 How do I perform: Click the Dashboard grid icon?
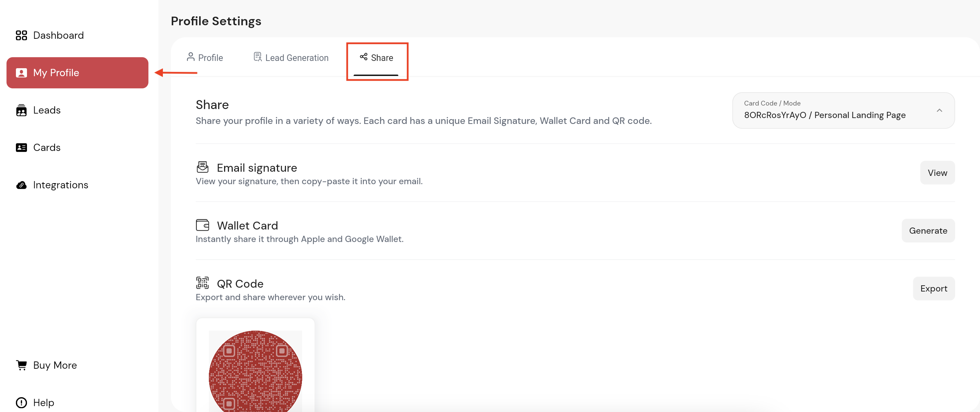click(21, 35)
